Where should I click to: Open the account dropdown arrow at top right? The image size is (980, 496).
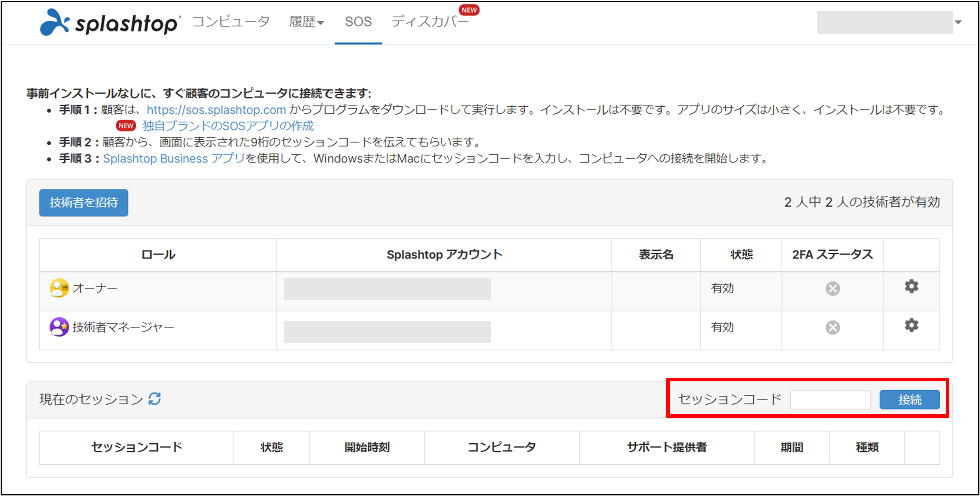click(x=958, y=22)
